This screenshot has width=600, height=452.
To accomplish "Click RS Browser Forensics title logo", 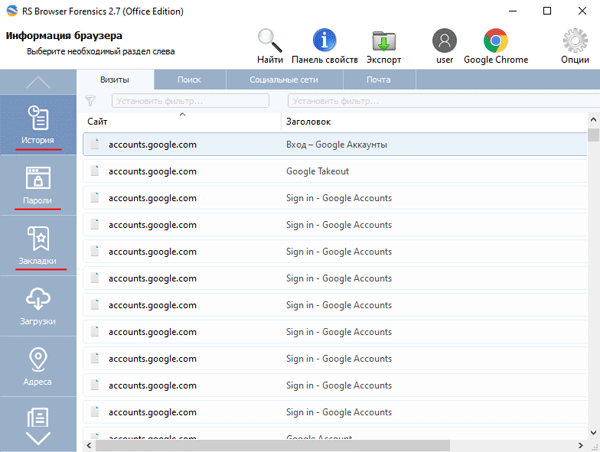I will coord(12,11).
